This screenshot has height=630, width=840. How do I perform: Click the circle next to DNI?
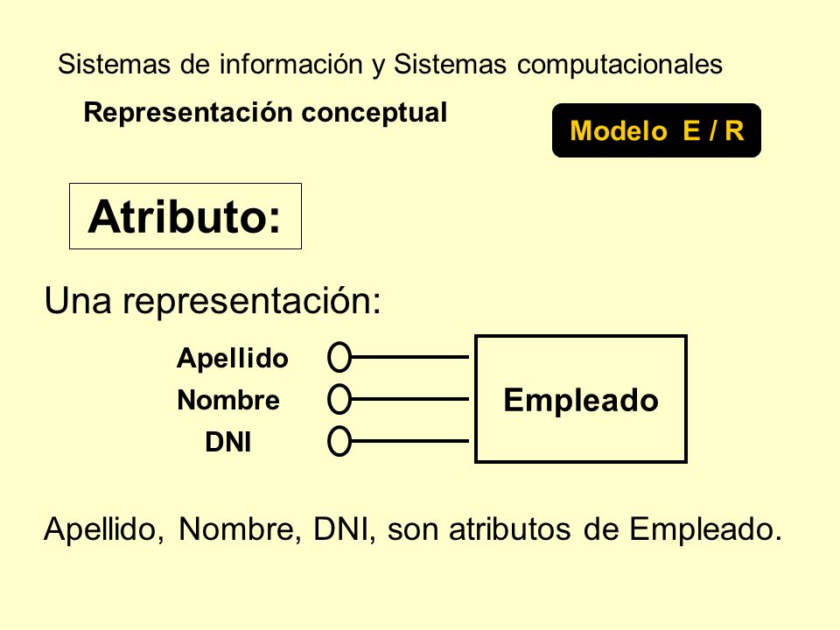pos(339,441)
